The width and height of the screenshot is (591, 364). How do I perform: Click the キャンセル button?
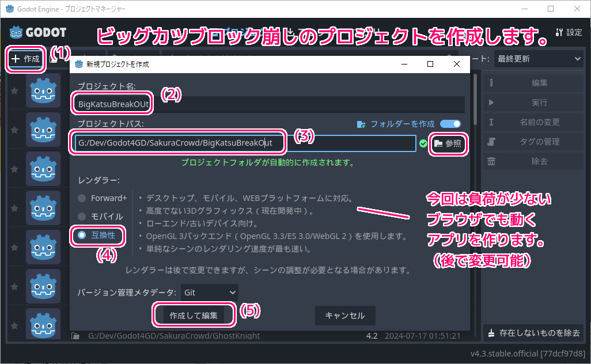[345, 316]
